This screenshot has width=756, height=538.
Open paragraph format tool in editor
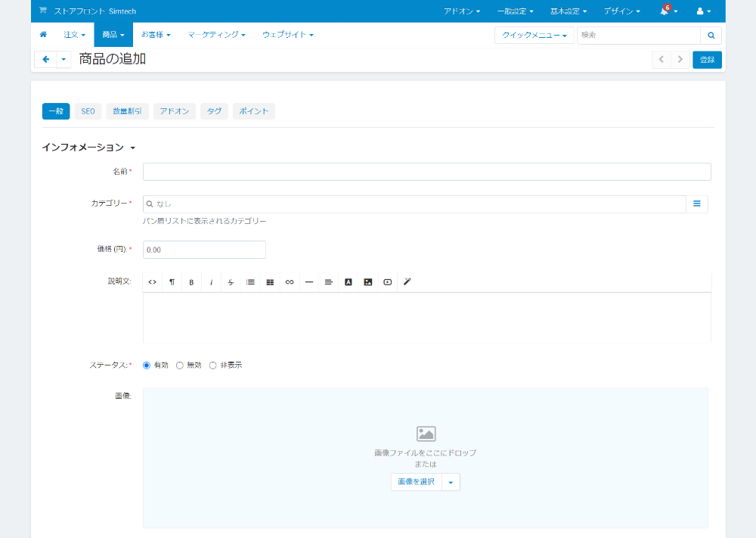click(172, 282)
